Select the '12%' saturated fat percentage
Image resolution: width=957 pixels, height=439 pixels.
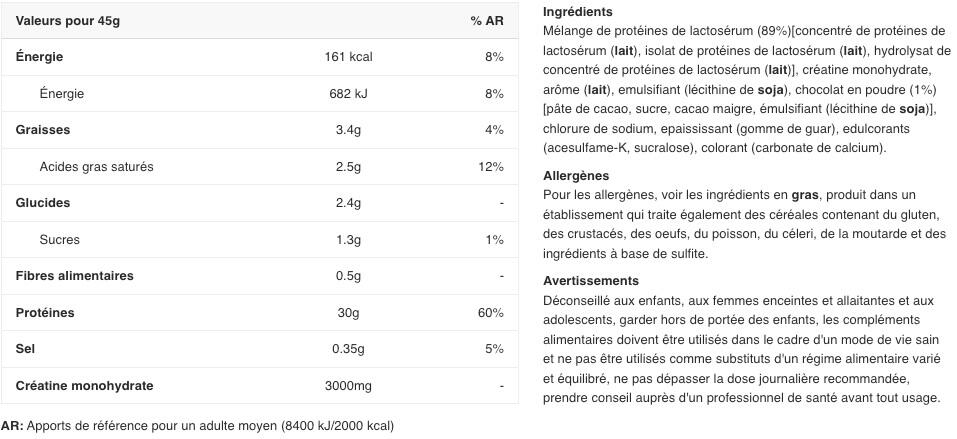[x=491, y=167]
